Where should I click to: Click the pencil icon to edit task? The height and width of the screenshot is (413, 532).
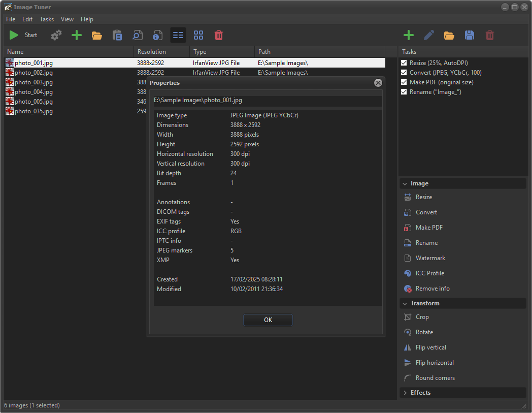point(429,35)
